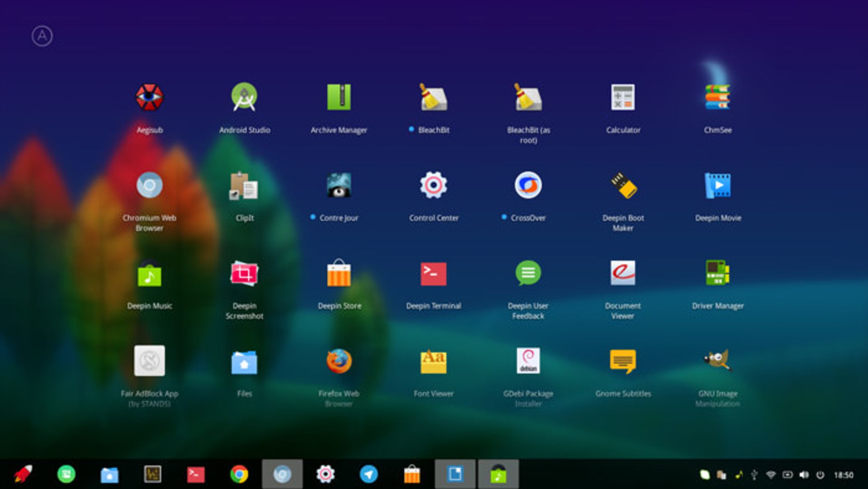Start the BleachBit cleaner
Viewport: 868px width, 489px height.
(x=434, y=97)
